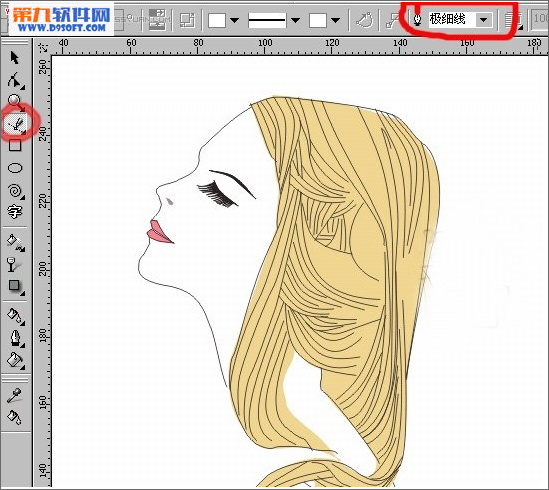Select the Eyedropper tool in toolbox

[14, 395]
